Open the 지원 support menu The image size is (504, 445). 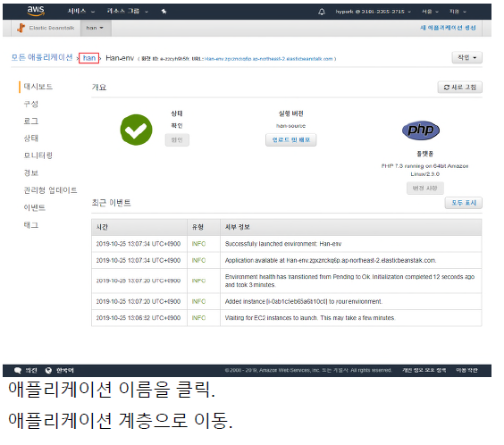(458, 12)
